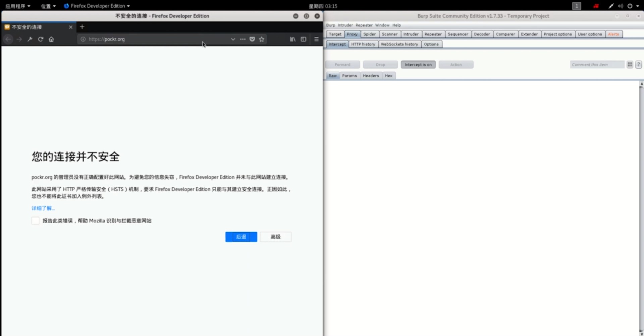Switch to the Target tab

[x=335, y=34]
